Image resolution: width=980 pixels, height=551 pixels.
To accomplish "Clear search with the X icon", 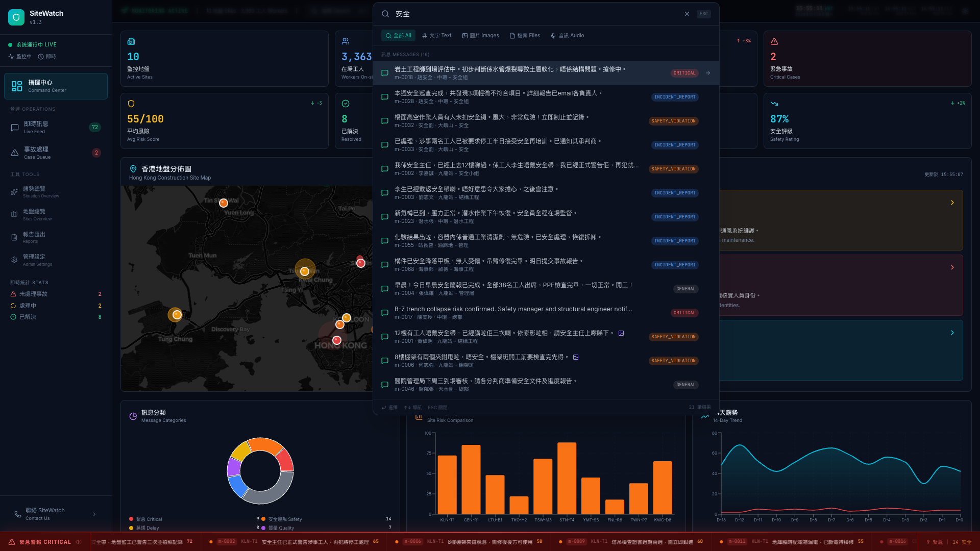I will click(687, 14).
